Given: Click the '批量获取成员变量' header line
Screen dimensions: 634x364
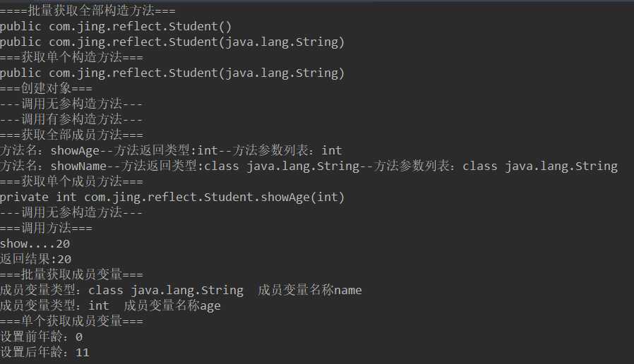Looking at the screenshot, I should point(71,274).
